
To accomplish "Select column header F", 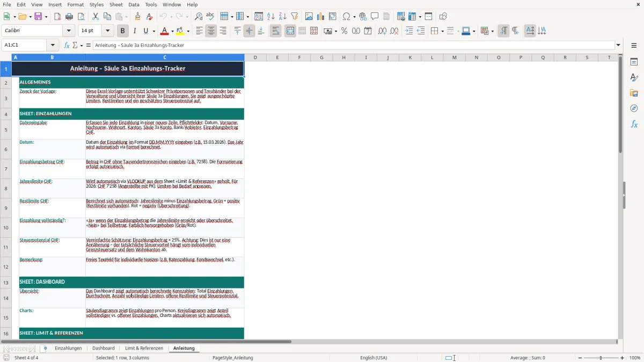I will click(299, 57).
